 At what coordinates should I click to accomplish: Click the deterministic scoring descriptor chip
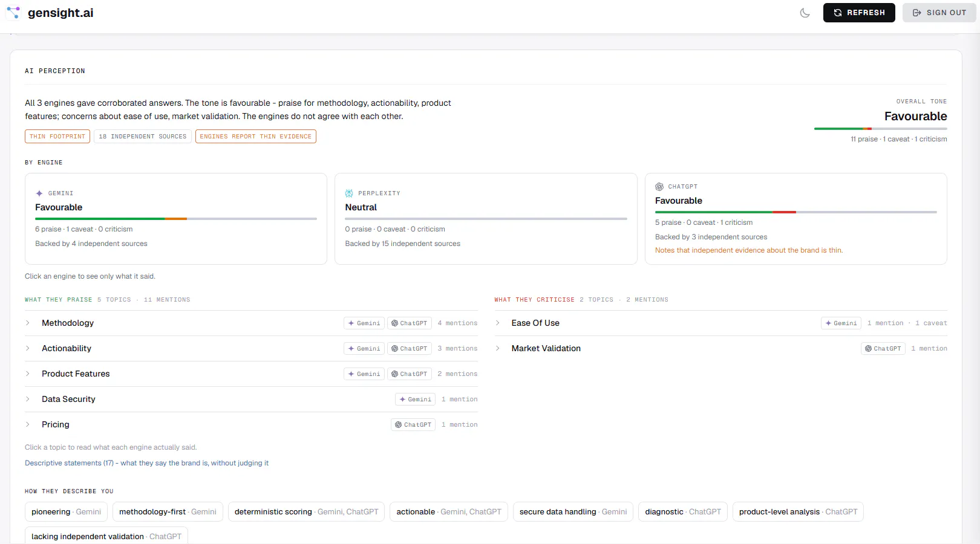[306, 512]
